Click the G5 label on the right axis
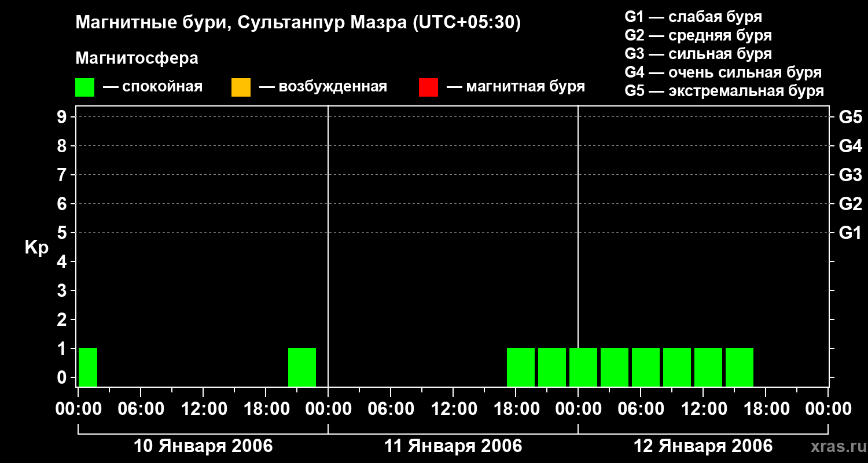Image resolution: width=868 pixels, height=463 pixels. [x=850, y=117]
